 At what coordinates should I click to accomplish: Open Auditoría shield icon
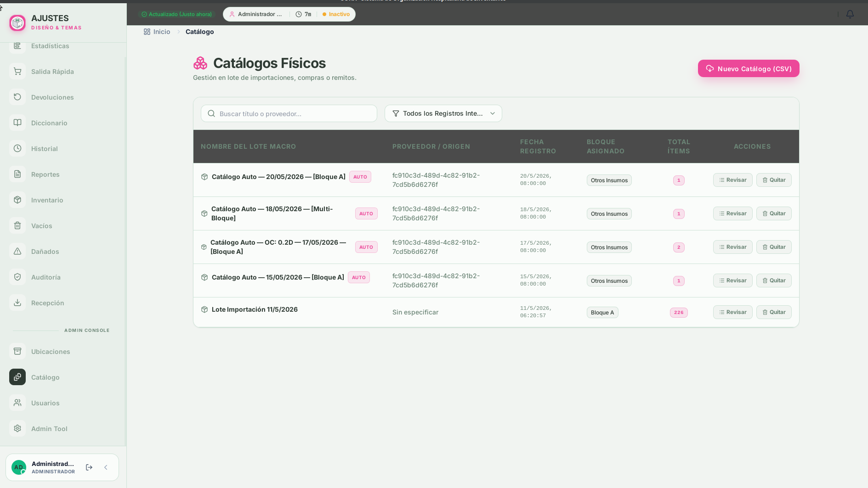point(17,277)
